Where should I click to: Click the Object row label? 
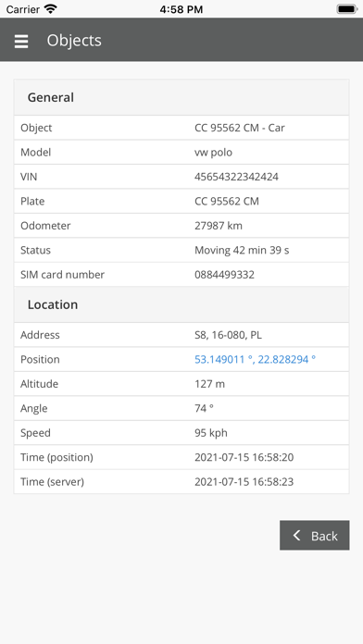pos(36,128)
